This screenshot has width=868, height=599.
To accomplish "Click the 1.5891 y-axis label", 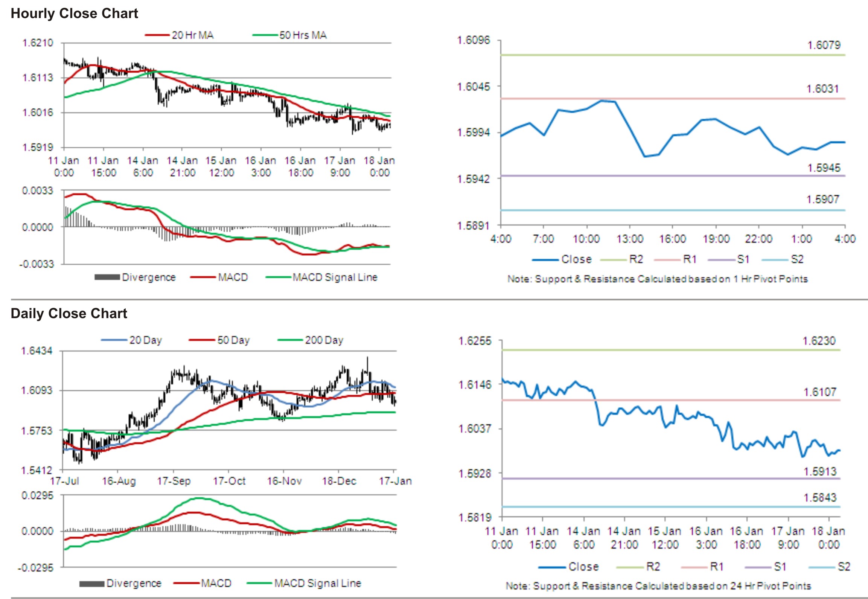I will click(x=473, y=226).
